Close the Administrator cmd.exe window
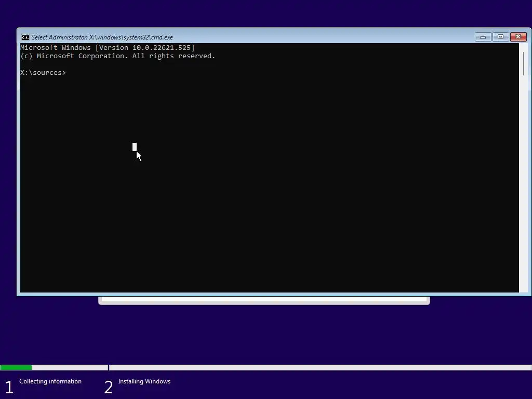This screenshot has height=399, width=532. pos(518,37)
